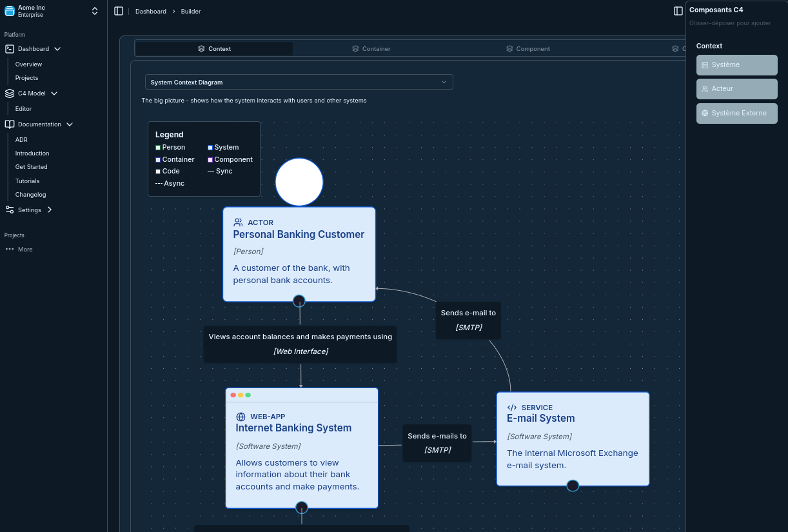Collapse the C4 Model sidebar section

tap(54, 94)
